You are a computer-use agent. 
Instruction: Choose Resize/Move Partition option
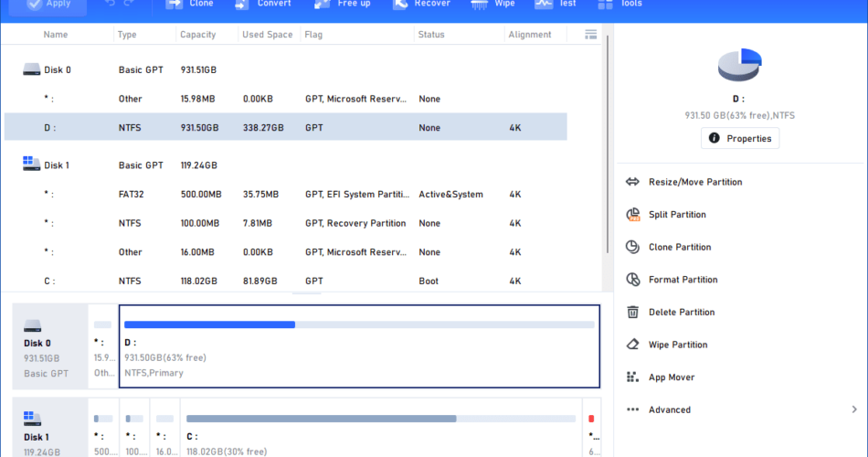695,182
